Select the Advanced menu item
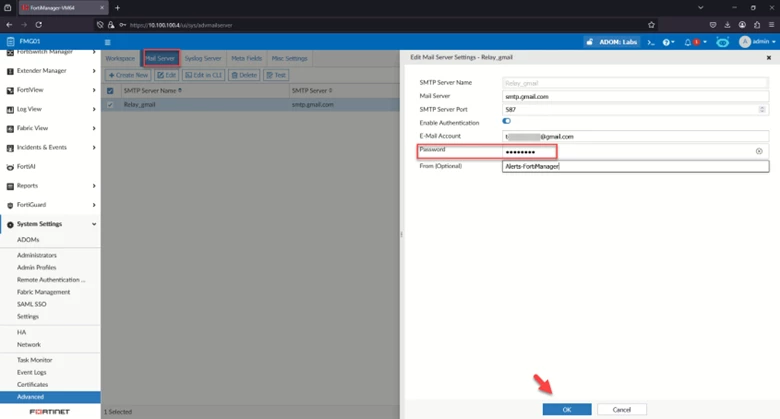Image resolution: width=780 pixels, height=419 pixels. coord(50,397)
